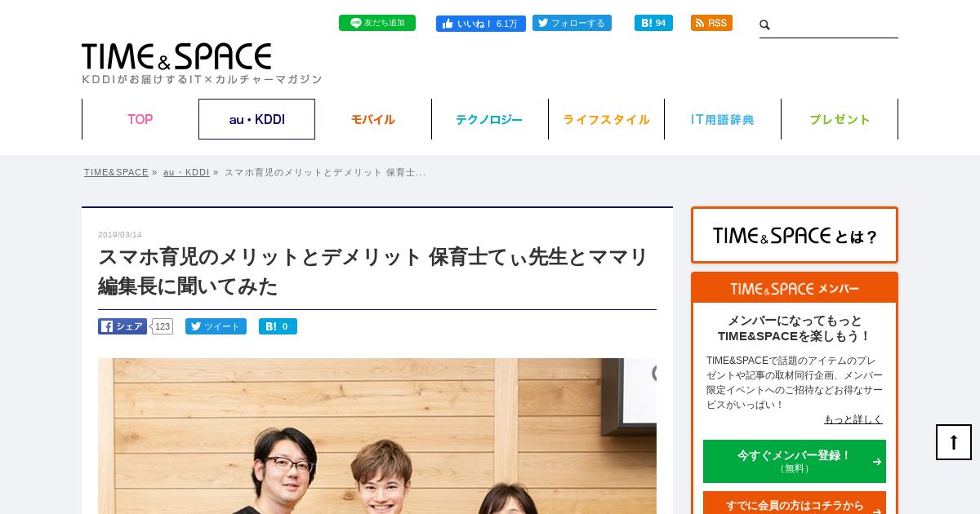
Task: Open the TIME&SPACEとは？ banner
Action: tap(795, 235)
